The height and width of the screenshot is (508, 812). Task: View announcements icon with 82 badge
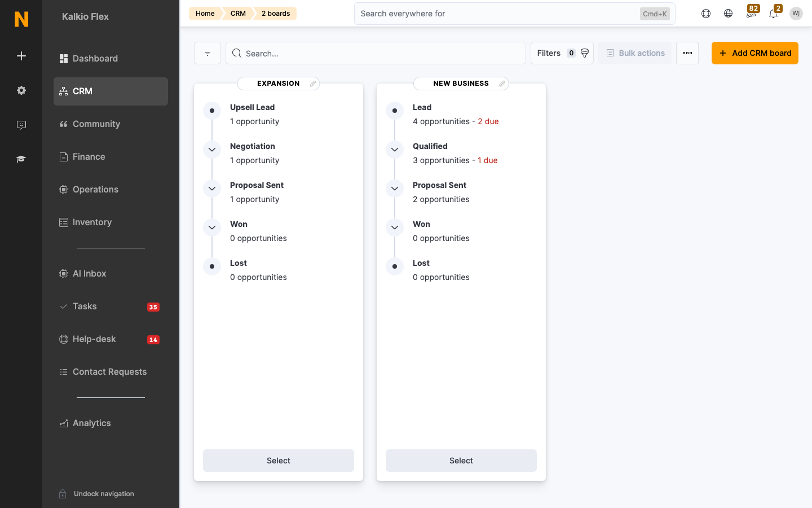click(x=751, y=12)
